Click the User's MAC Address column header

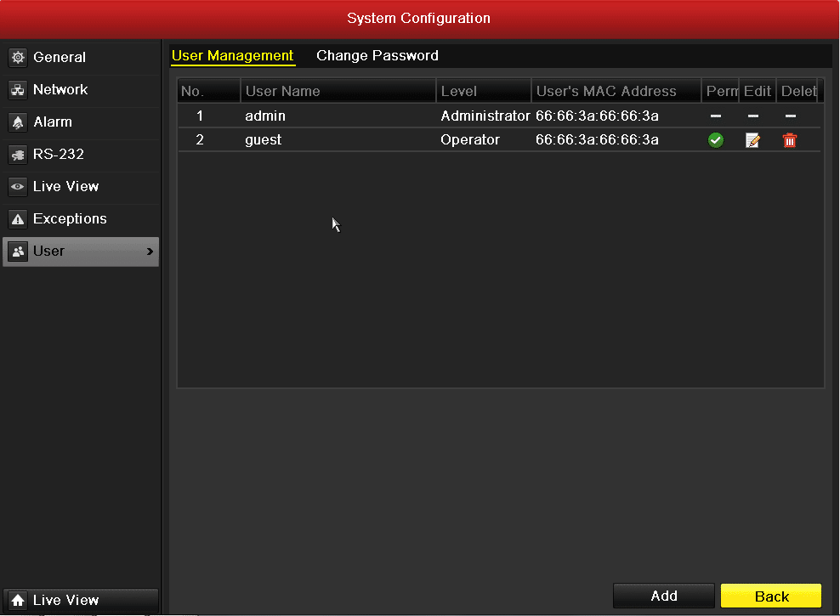[x=616, y=91]
